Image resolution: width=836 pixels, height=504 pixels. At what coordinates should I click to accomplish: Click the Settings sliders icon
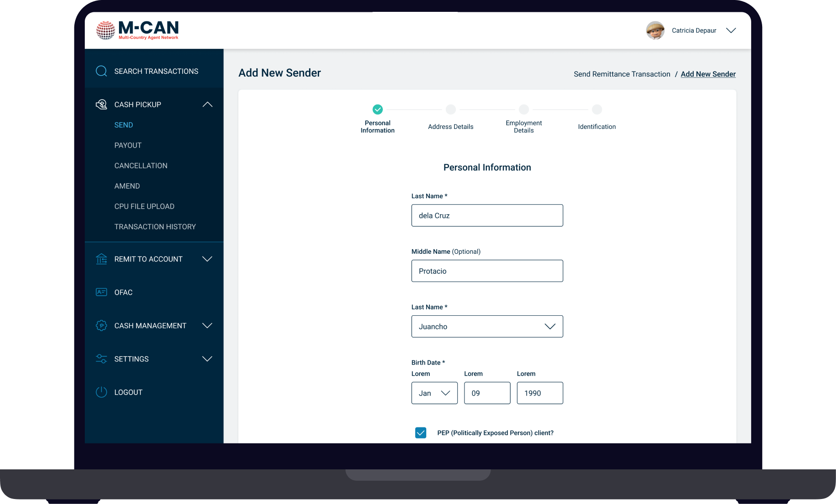101,359
